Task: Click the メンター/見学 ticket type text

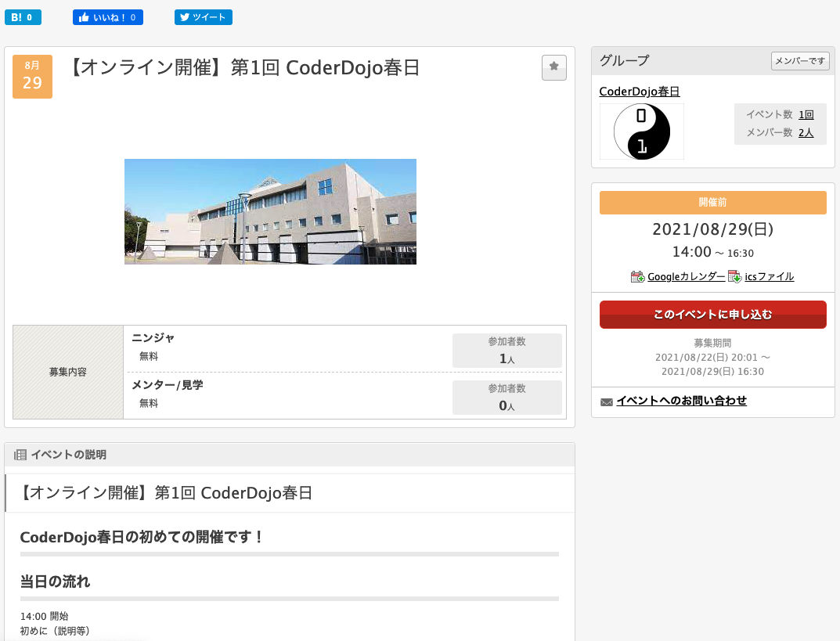Action: [168, 385]
